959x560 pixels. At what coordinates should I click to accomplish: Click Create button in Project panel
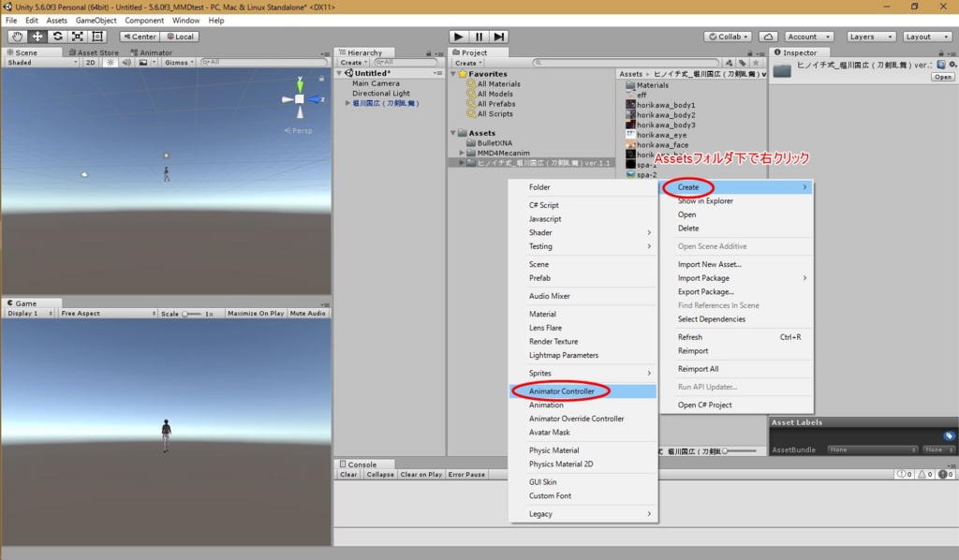(468, 63)
